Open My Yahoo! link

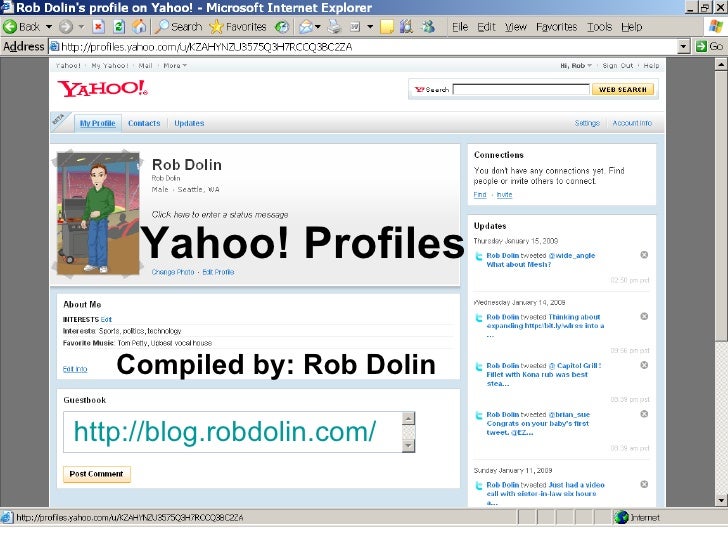pyautogui.click(x=110, y=65)
